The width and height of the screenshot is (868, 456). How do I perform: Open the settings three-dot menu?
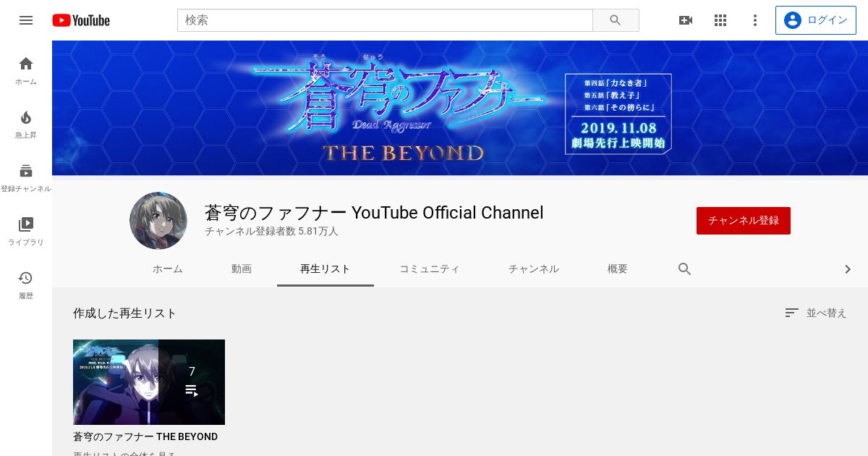pos(755,20)
